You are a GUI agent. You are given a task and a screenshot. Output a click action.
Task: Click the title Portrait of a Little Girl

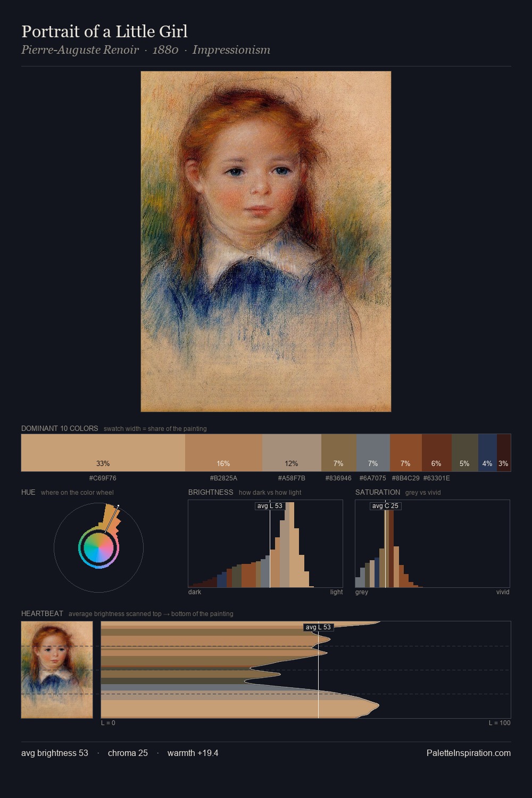(x=104, y=31)
